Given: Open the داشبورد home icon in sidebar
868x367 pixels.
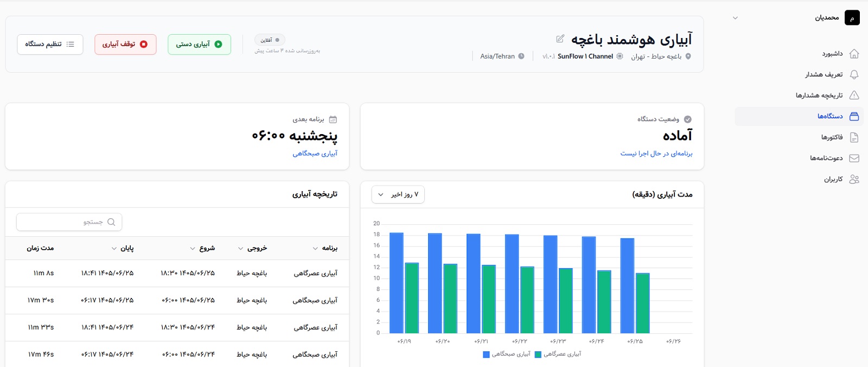Looking at the screenshot, I should [854, 54].
